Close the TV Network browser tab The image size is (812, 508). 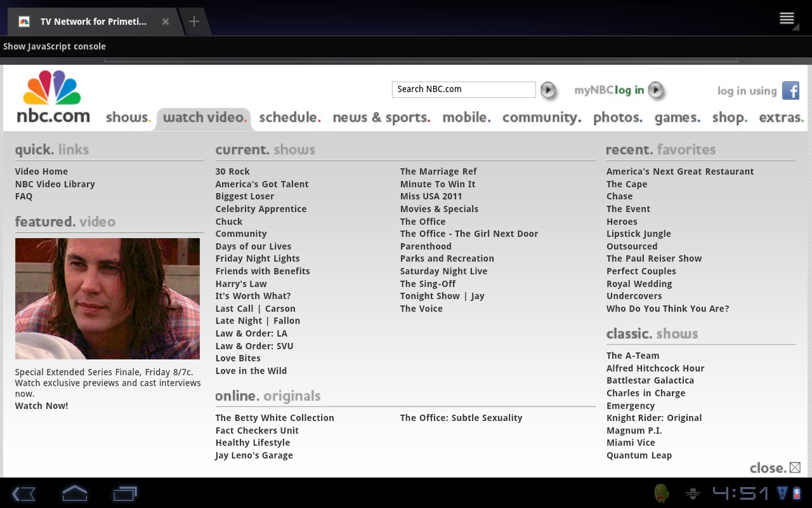(x=165, y=22)
